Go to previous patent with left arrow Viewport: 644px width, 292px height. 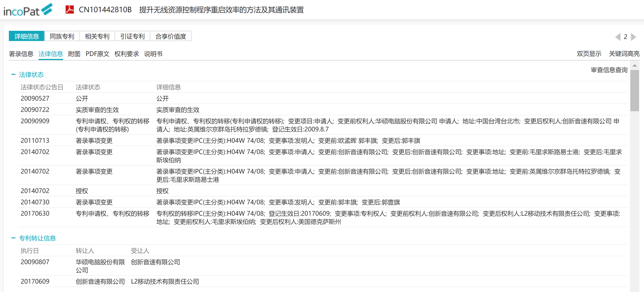[x=617, y=37]
